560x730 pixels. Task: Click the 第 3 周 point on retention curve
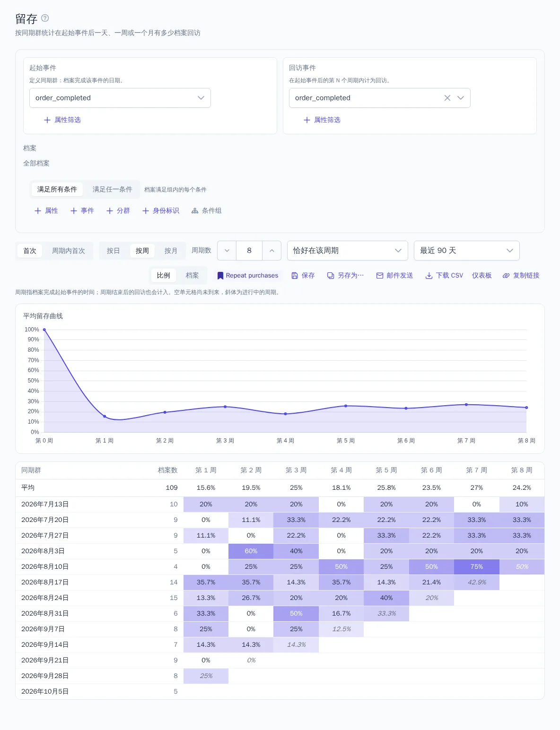(x=225, y=407)
